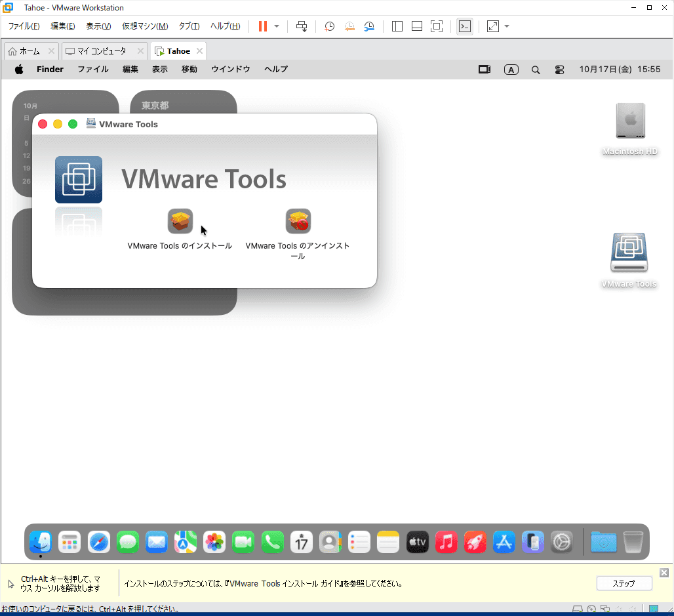Open macOS Control Center in menu bar
The image size is (674, 616).
[x=559, y=70]
